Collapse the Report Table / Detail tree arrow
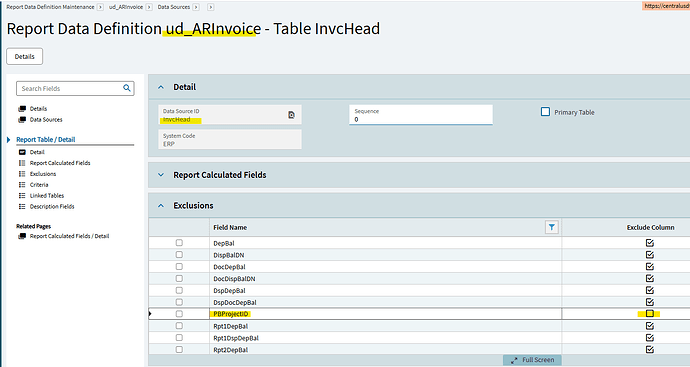This screenshot has height=367, width=690. [8, 139]
